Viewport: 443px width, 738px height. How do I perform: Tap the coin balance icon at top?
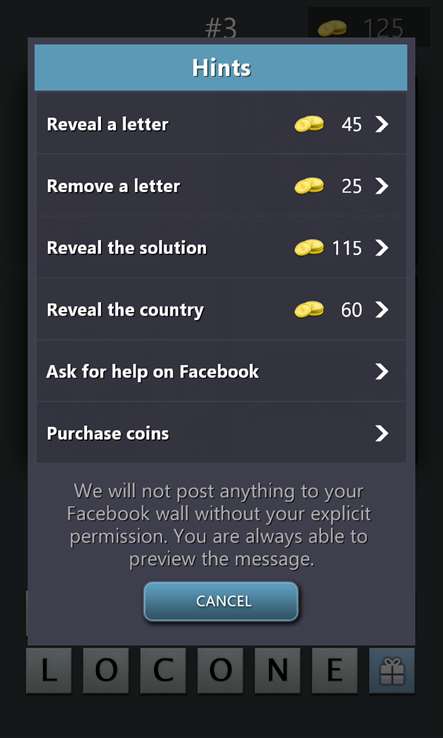pos(332,29)
